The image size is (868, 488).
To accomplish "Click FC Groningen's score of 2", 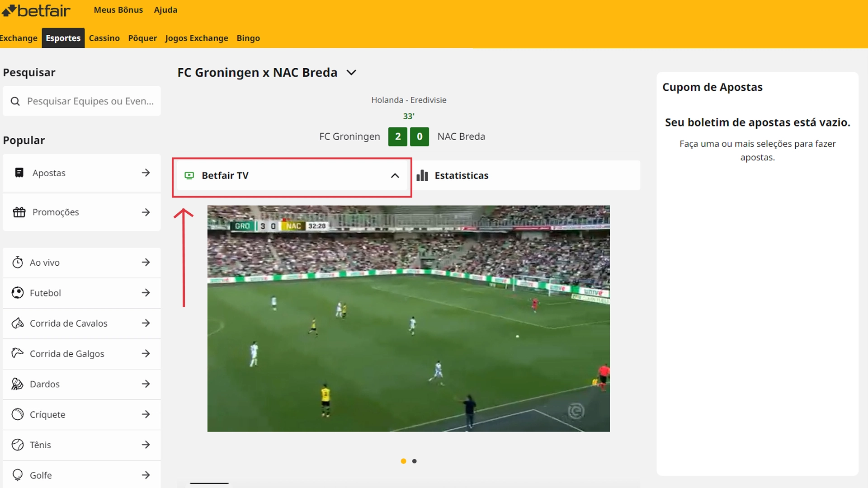I will [x=398, y=136].
